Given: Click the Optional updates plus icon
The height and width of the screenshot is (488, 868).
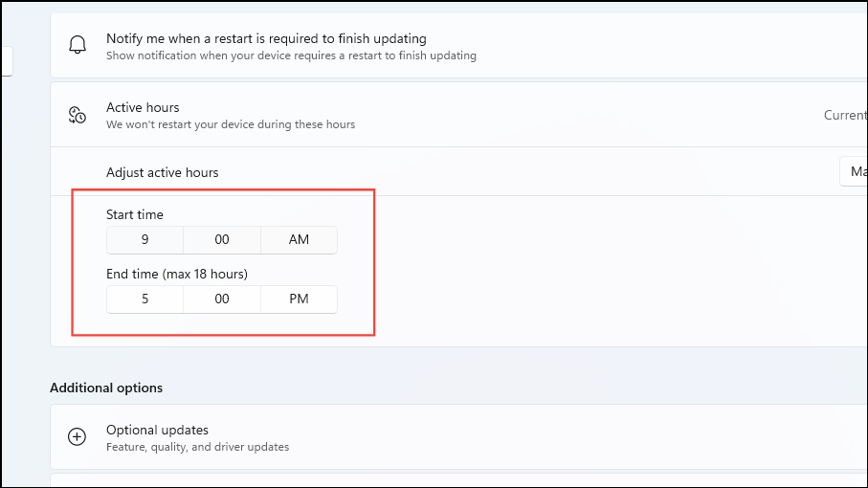Looking at the screenshot, I should (77, 437).
